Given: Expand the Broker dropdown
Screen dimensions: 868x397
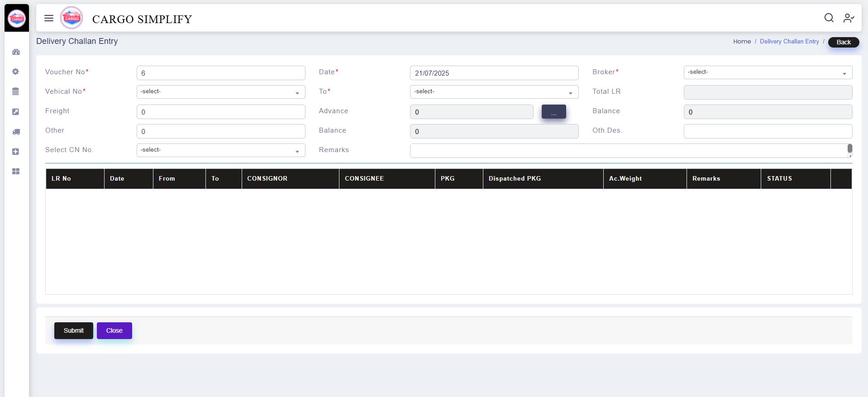Looking at the screenshot, I should (768, 72).
